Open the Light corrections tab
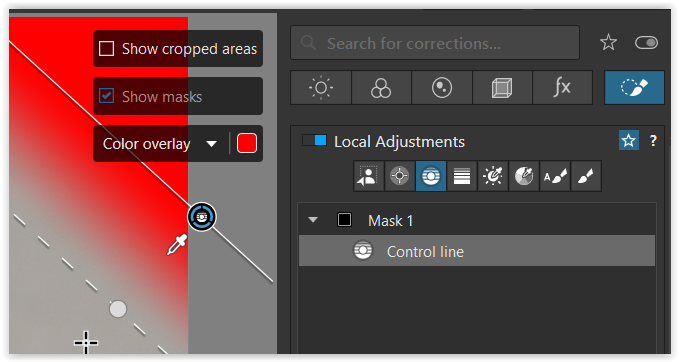 coord(321,88)
